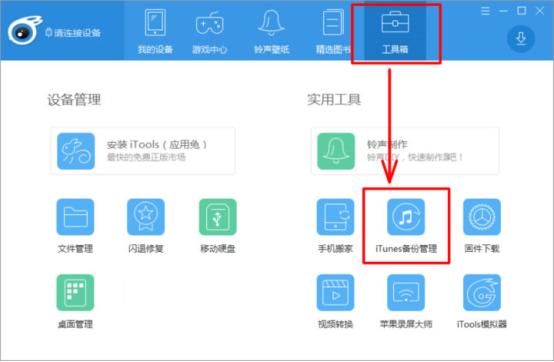Screen dimensions: 554x362
Task: Click the 手机搬家 label
Action: (x=335, y=249)
